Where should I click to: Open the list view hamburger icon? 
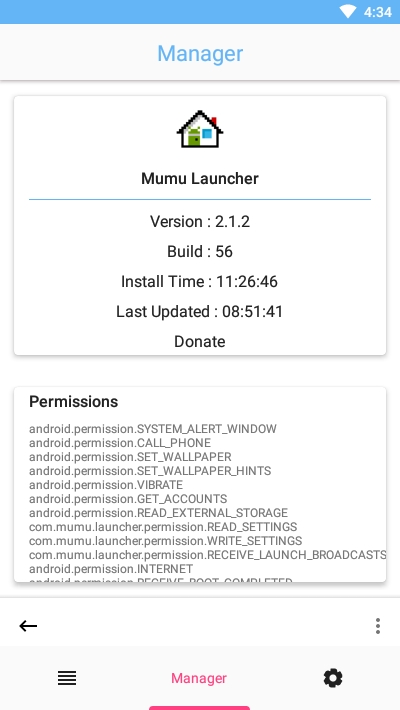tap(67, 678)
